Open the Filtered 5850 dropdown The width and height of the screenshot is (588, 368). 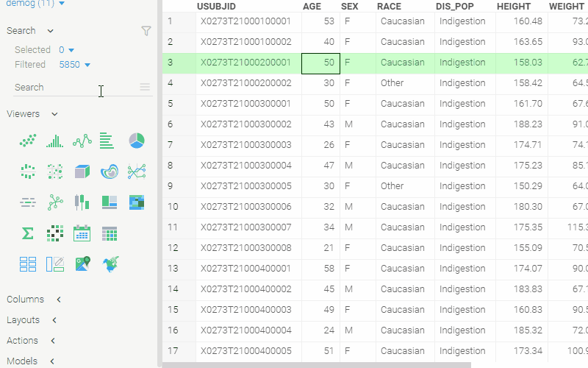[x=87, y=66]
